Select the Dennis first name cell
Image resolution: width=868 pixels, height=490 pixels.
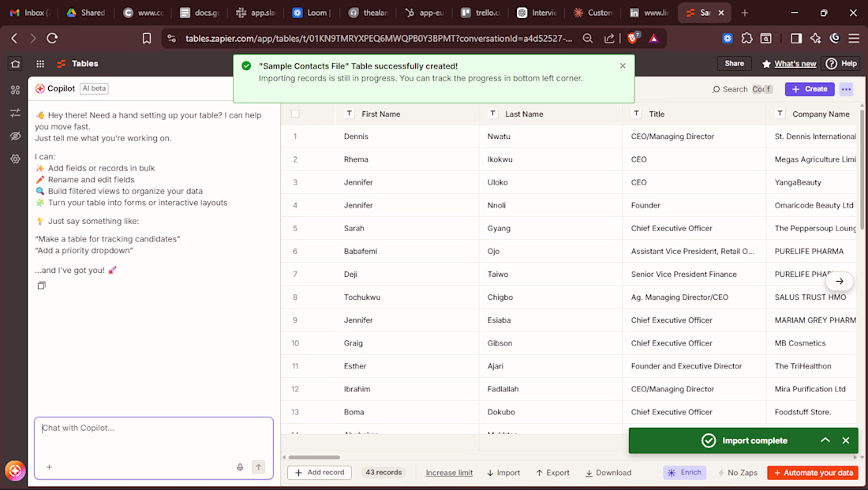[x=407, y=137]
